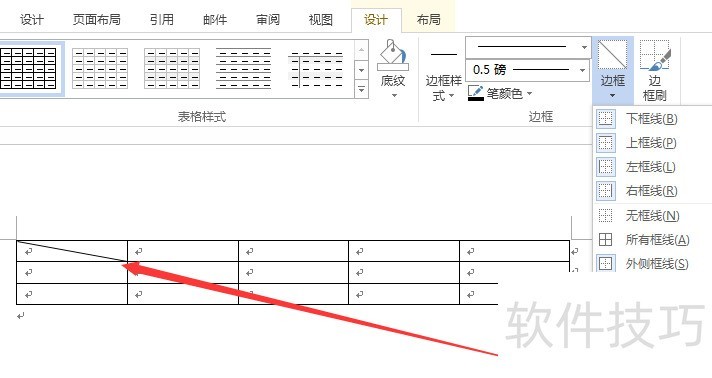Choose 左框线(L) left border option
This screenshot has height=378, width=712.
(x=653, y=167)
